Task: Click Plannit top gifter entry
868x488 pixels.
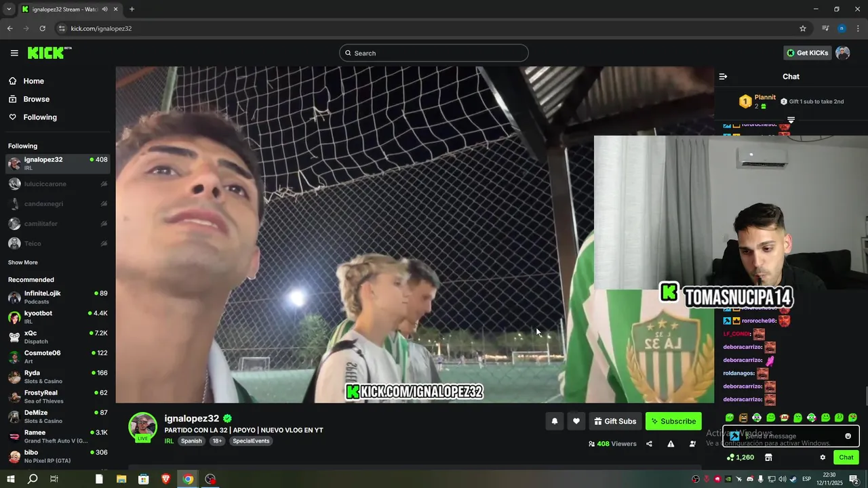Action: coord(757,102)
